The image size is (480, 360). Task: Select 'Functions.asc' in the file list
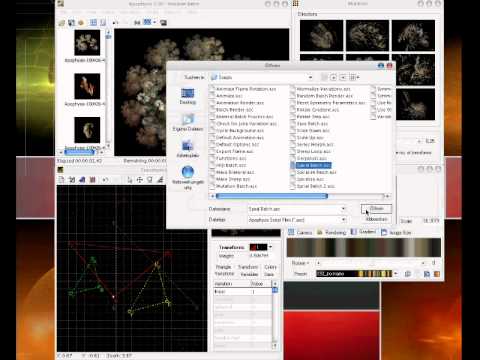click(x=228, y=158)
